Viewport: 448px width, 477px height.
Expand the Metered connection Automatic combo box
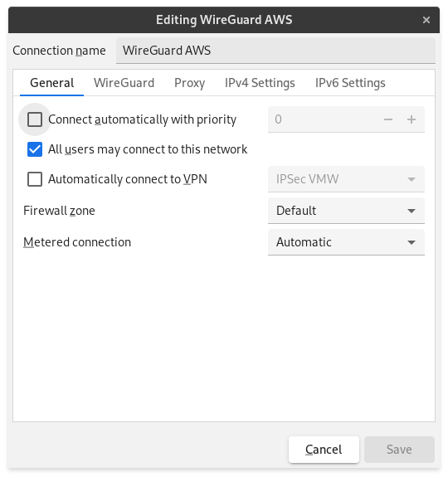346,242
